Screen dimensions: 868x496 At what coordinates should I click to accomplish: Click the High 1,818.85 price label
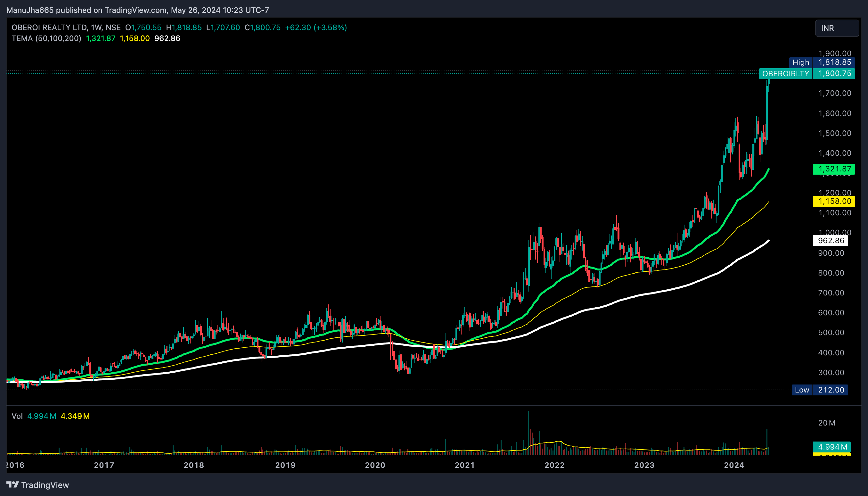(822, 62)
